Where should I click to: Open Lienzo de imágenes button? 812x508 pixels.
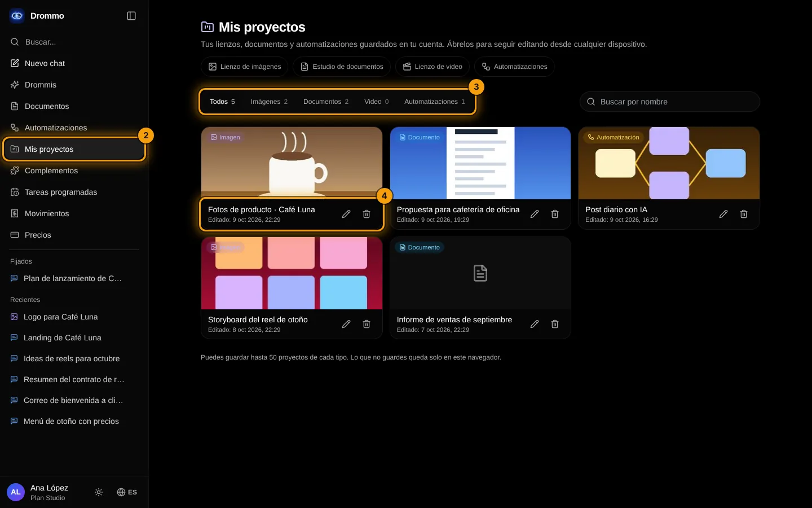(x=245, y=67)
